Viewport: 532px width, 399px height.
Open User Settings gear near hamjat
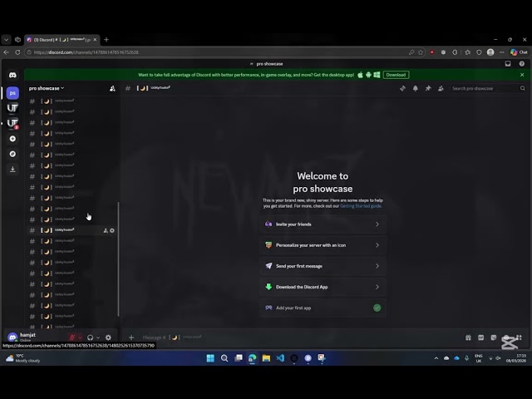tap(108, 337)
